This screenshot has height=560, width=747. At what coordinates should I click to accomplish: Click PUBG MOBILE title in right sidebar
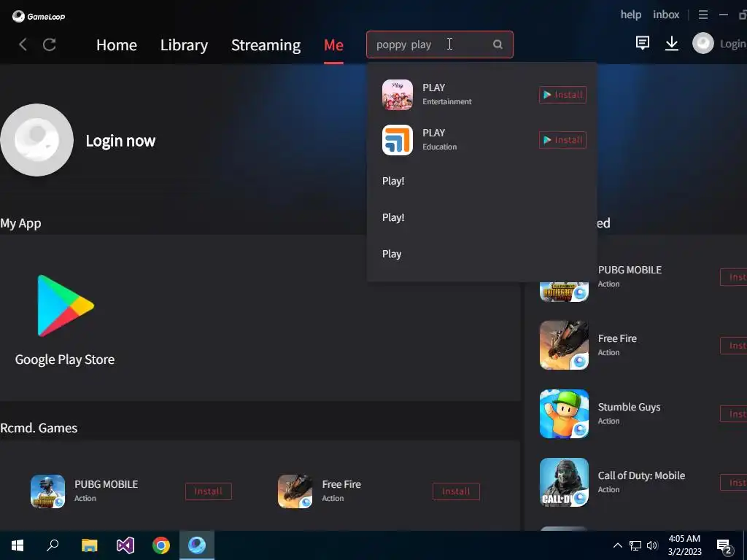point(630,270)
